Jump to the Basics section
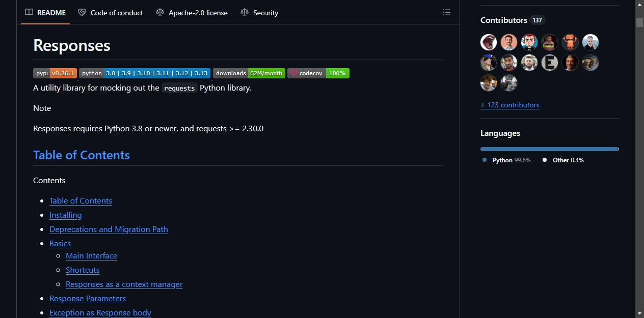This screenshot has width=644, height=318. click(x=60, y=244)
